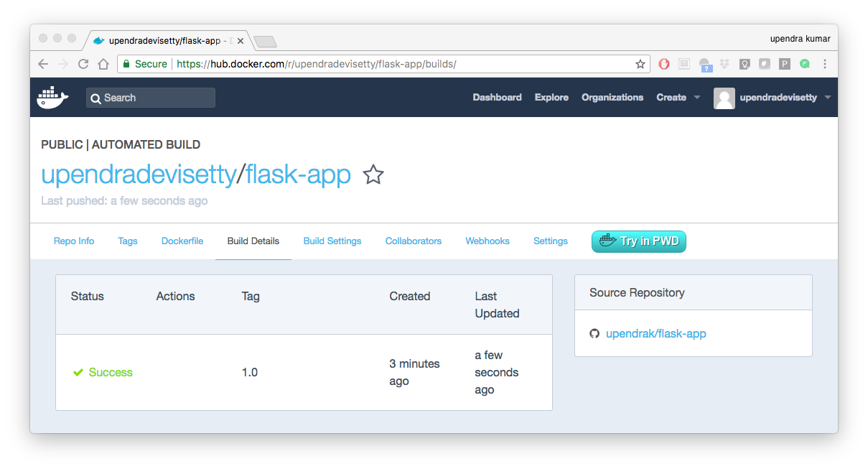Click the green secure padlock icon
Image resolution: width=868 pixels, height=469 pixels.
click(126, 64)
